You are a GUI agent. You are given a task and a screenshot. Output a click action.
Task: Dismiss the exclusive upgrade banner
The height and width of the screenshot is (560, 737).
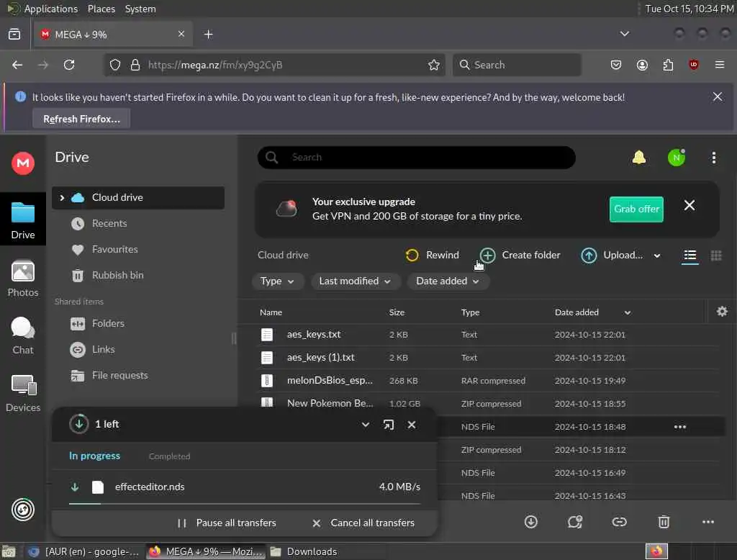pos(689,205)
